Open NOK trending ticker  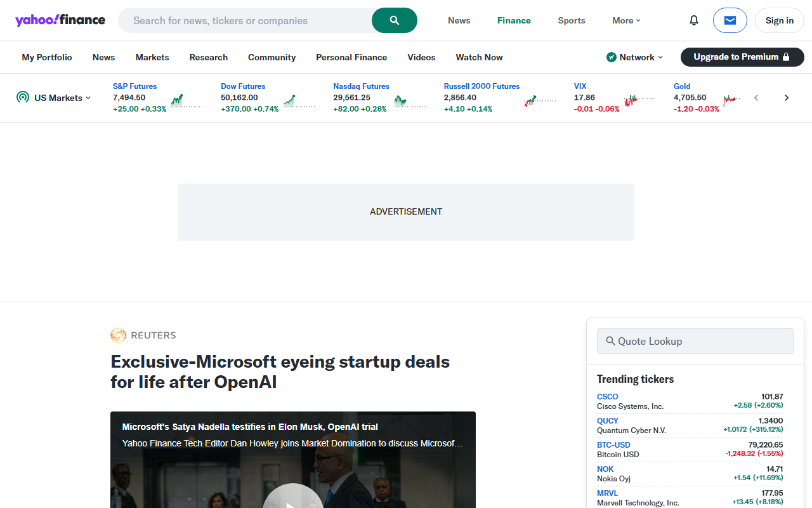click(605, 469)
